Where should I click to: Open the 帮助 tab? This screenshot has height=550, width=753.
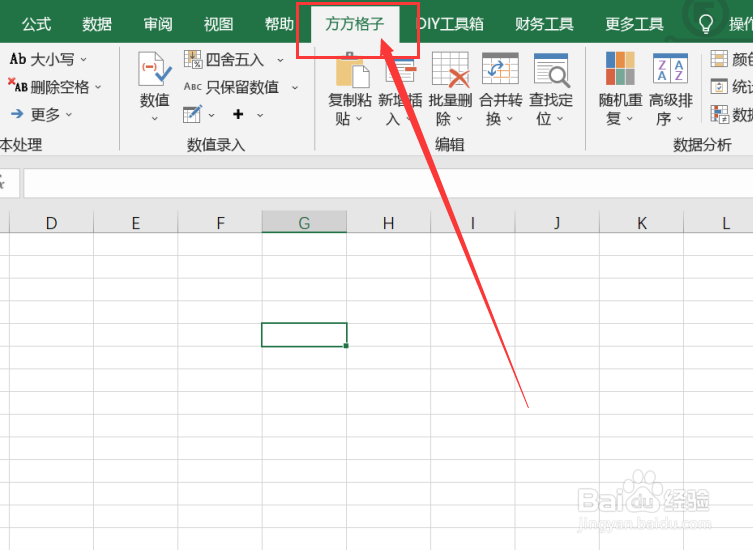(x=279, y=24)
